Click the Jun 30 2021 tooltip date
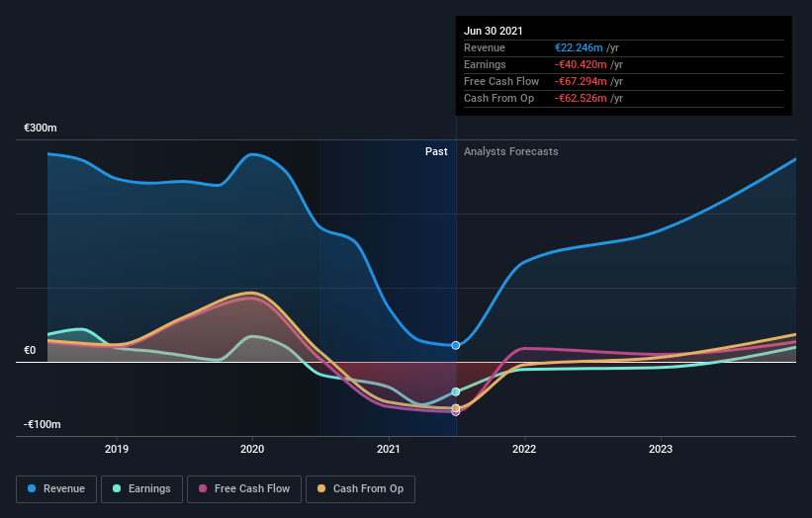This screenshot has height=518, width=812. click(x=493, y=31)
